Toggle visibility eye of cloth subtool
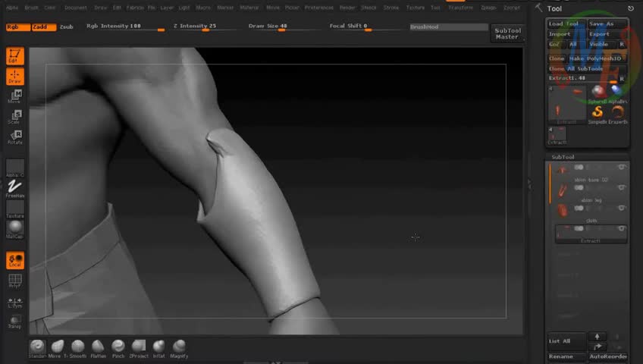 point(622,208)
